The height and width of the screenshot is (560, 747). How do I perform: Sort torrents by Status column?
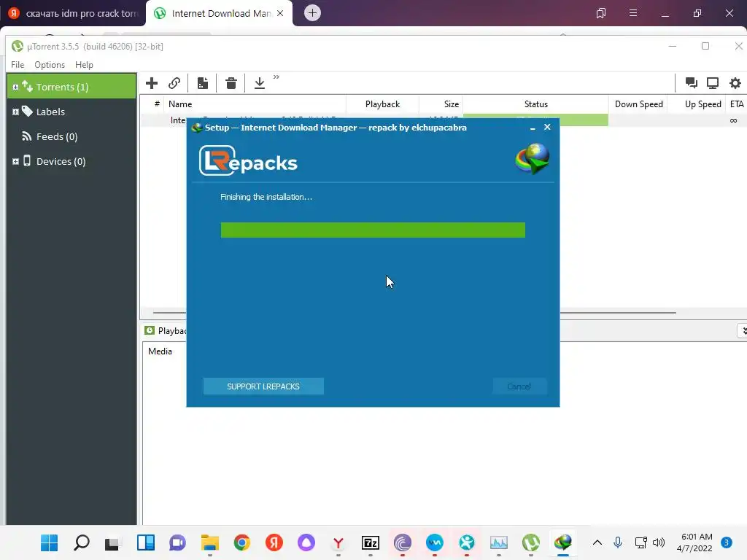536,104
